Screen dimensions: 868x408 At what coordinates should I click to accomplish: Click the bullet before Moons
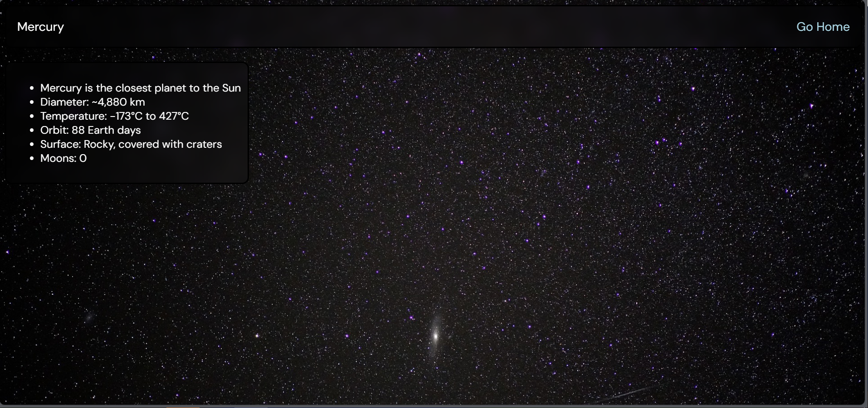[32, 159]
